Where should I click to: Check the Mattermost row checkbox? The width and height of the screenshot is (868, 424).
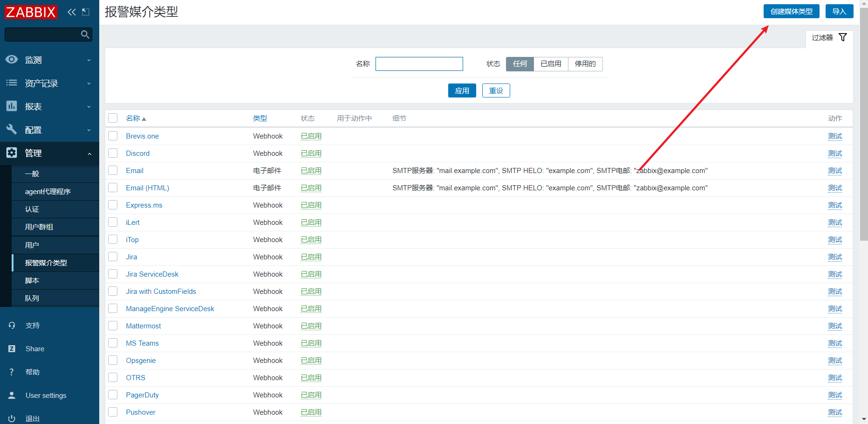tap(113, 326)
